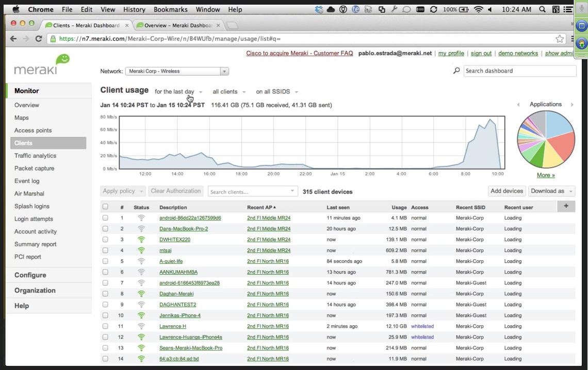Open the 'on all SSIDS' filter dropdown
Viewport: 588px width, 370px height.
click(x=277, y=92)
